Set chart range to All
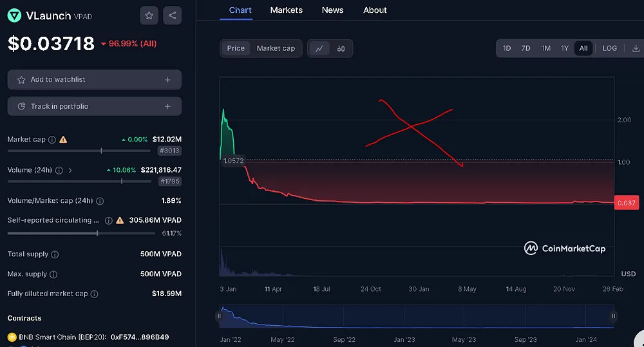Screen dimensions: 644x347 pyautogui.click(x=583, y=48)
